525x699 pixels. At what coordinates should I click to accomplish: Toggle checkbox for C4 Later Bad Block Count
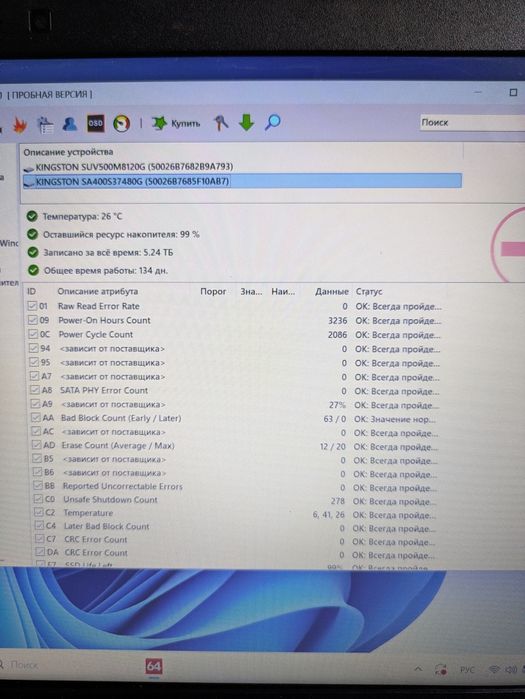(x=40, y=526)
